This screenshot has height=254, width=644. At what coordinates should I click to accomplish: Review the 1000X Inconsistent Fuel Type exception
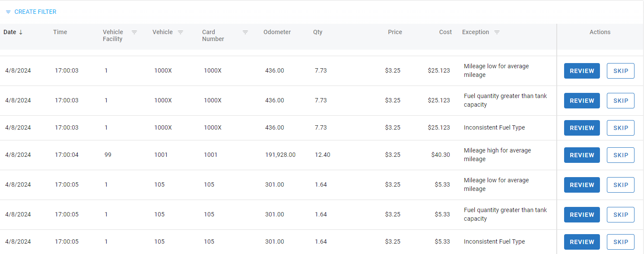tap(582, 128)
